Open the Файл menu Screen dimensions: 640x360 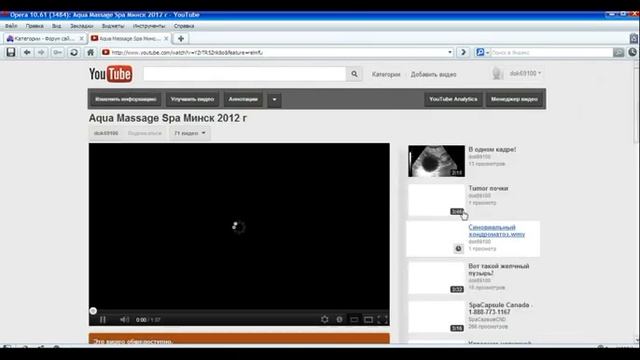click(11, 26)
